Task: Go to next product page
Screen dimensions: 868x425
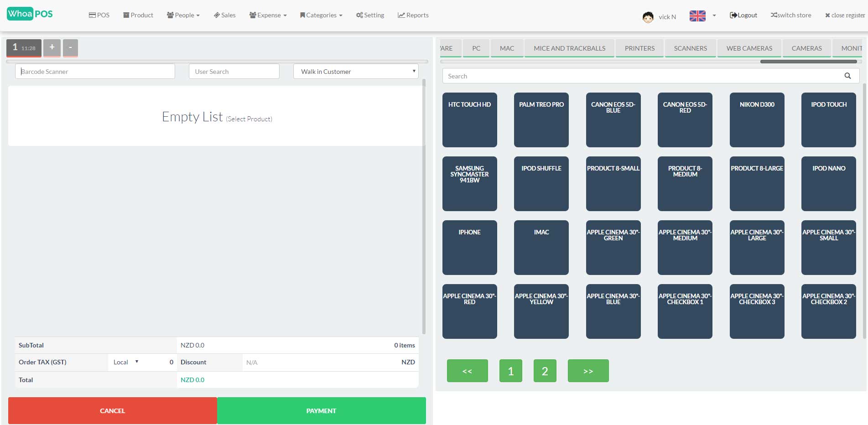Action: pos(588,371)
